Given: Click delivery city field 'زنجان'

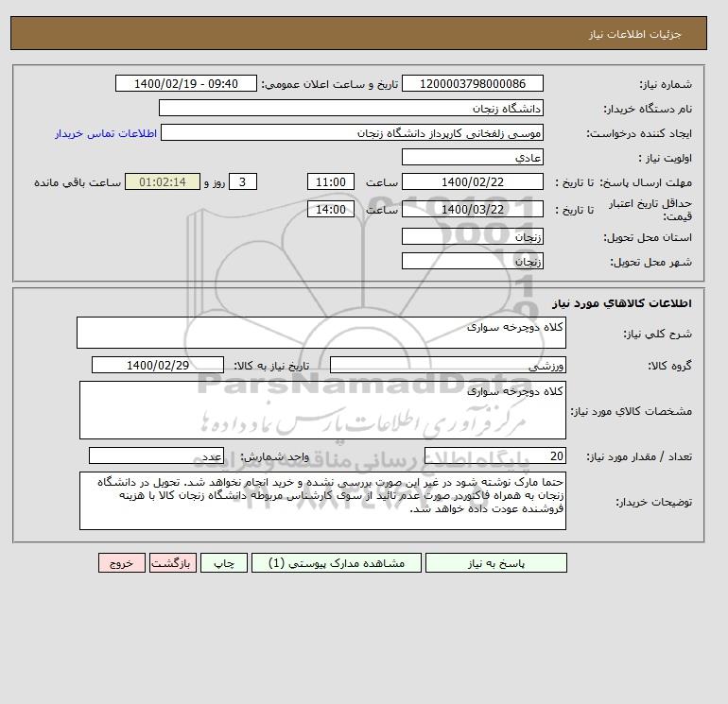Looking at the screenshot, I should click(x=472, y=261).
